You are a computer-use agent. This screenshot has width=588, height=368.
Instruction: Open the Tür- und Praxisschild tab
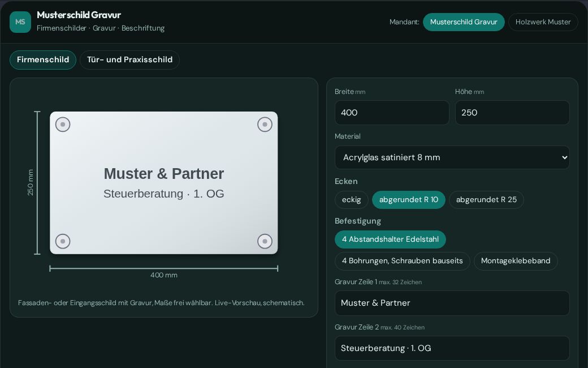129,59
